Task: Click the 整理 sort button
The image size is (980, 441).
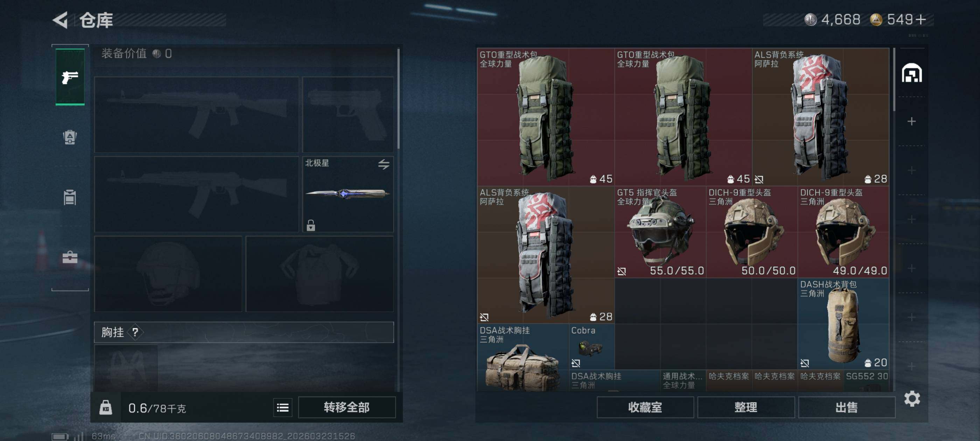Action: (745, 407)
